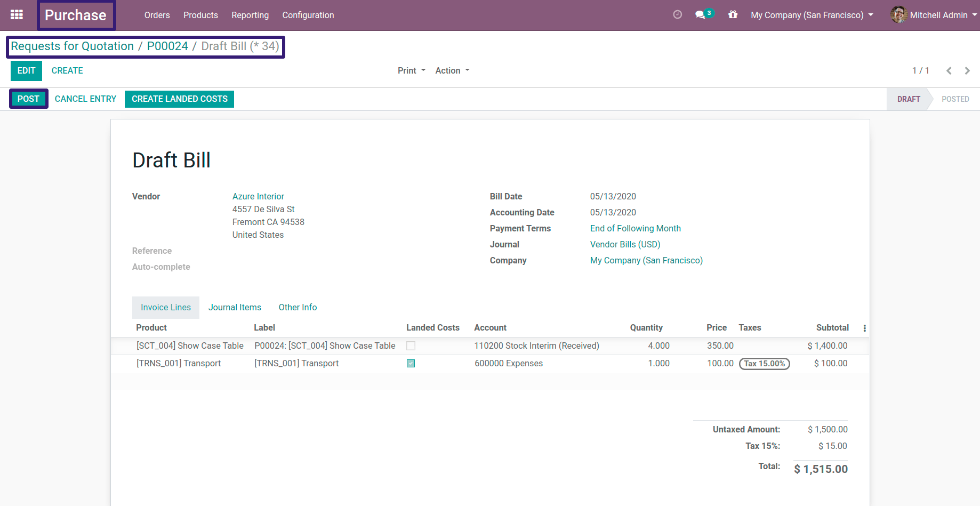Switch to Other Info tab
980x506 pixels.
298,308
